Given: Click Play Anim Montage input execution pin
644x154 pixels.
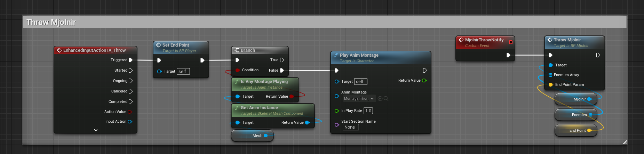Looking at the screenshot, I should 336,71.
